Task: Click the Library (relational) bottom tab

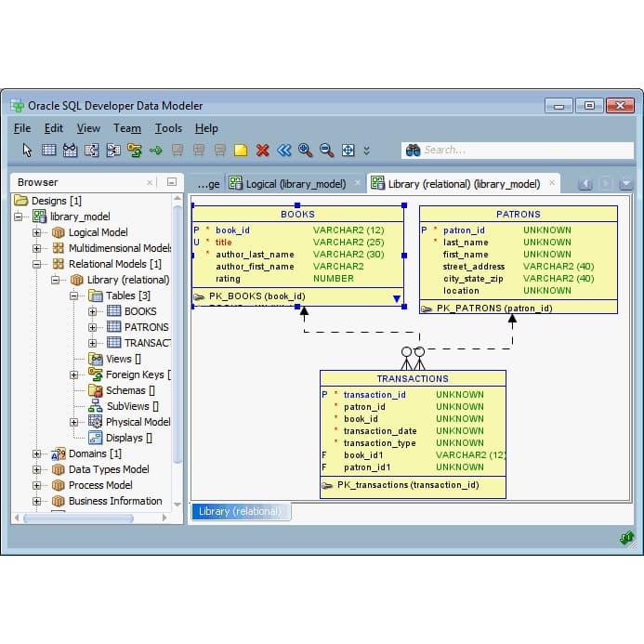Action: pyautogui.click(x=240, y=511)
